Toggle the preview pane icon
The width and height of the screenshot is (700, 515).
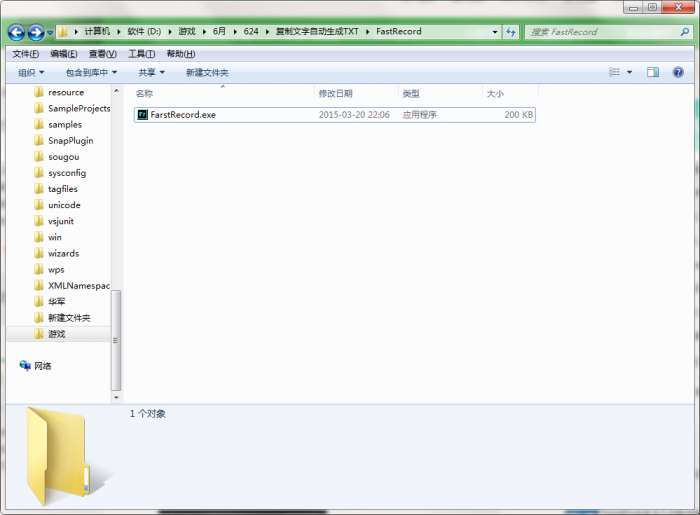click(x=653, y=72)
